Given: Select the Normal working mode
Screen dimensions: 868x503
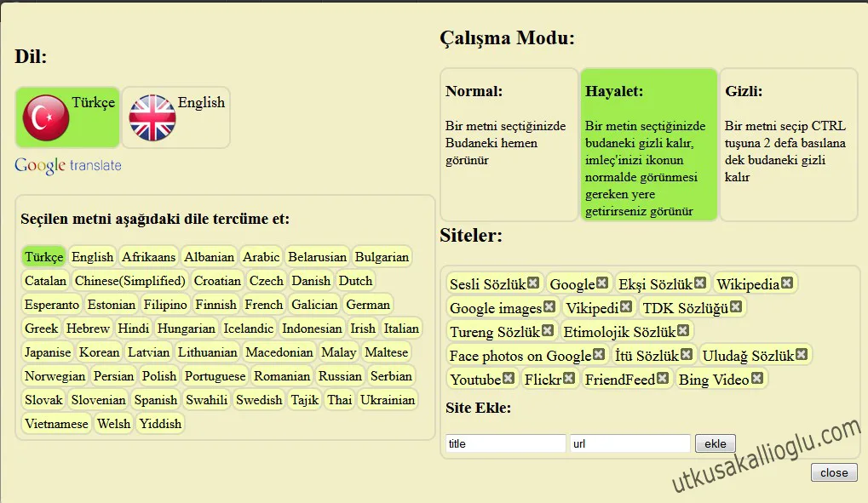Looking at the screenshot, I should click(509, 145).
